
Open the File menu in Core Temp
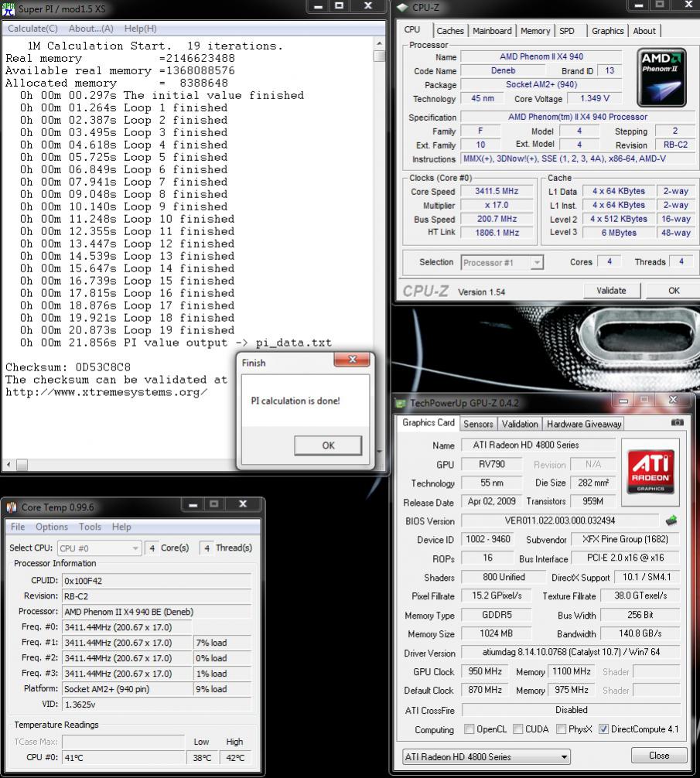pos(18,527)
